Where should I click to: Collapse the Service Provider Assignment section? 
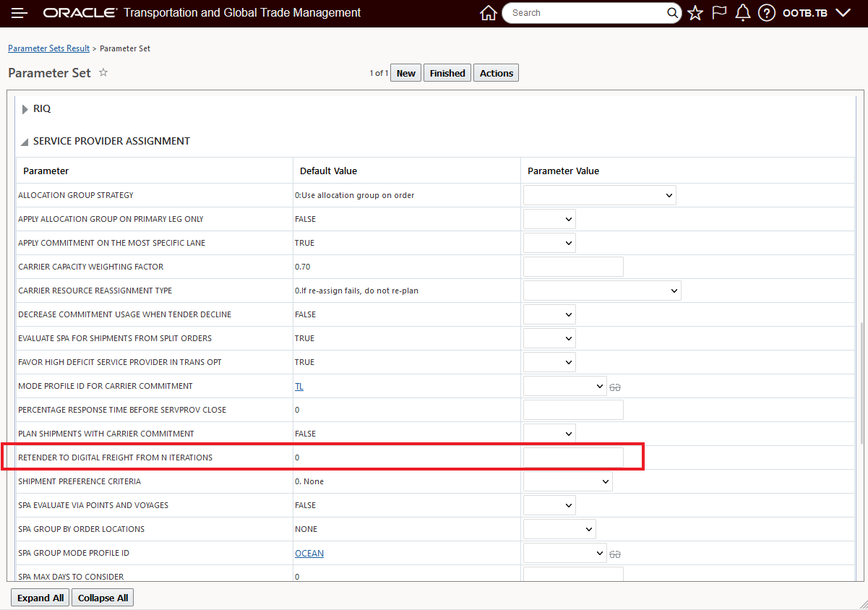pos(25,142)
